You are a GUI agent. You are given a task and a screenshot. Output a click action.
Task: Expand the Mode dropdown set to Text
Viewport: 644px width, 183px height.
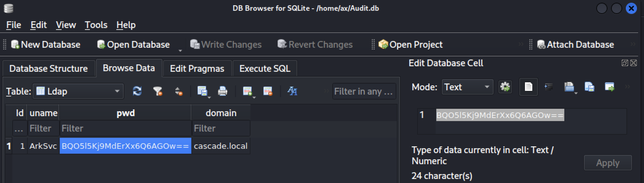pyautogui.click(x=467, y=87)
